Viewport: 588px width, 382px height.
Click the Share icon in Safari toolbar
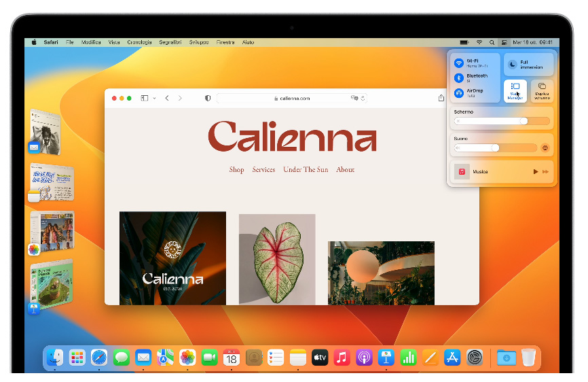[441, 98]
